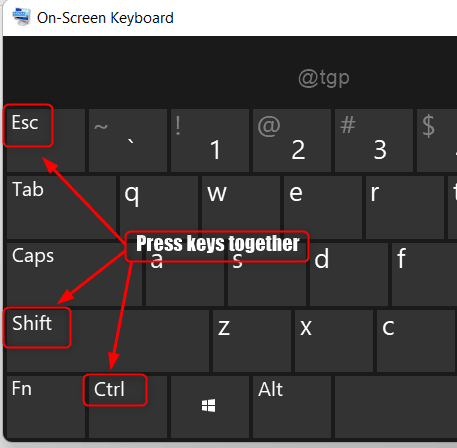Tap the tilde and backtick key

[x=128, y=140]
